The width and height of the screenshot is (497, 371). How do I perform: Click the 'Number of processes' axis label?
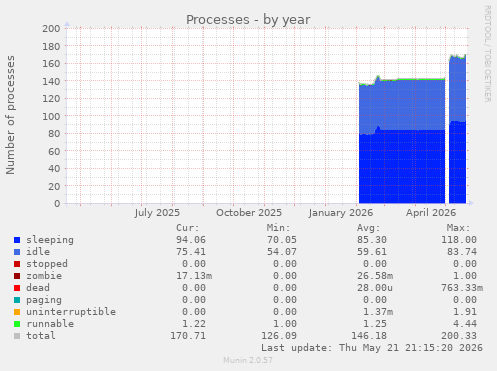[x=10, y=115]
